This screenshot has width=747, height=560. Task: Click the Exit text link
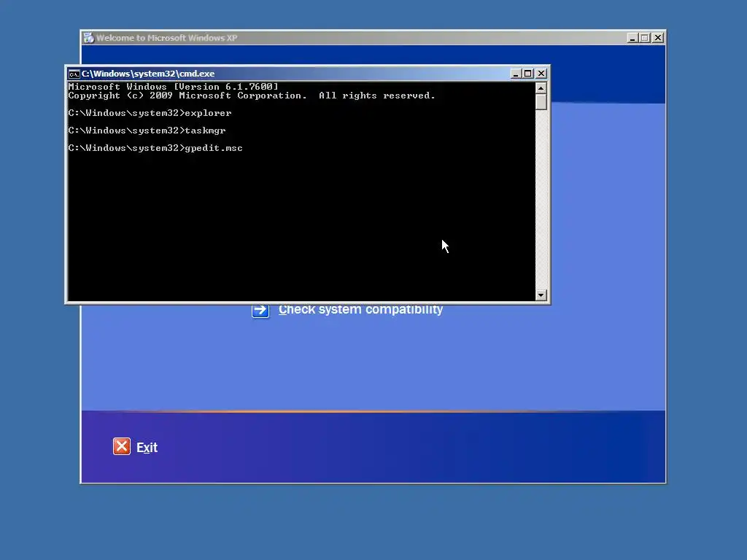pos(147,448)
